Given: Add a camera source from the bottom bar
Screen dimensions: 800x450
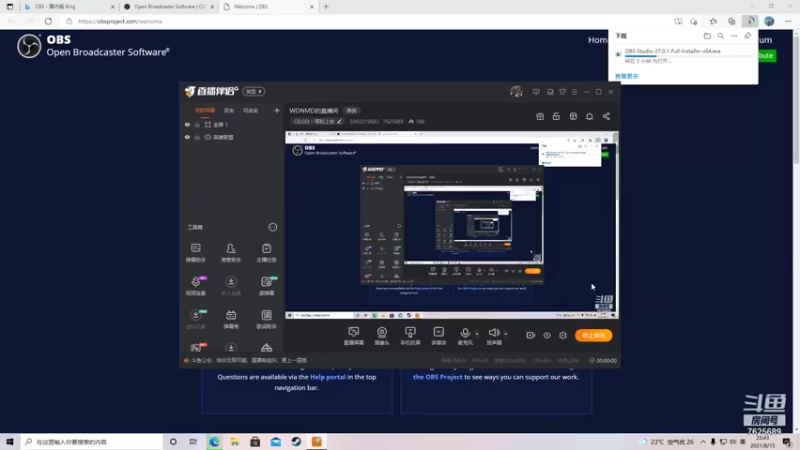Looking at the screenshot, I should click(x=382, y=336).
